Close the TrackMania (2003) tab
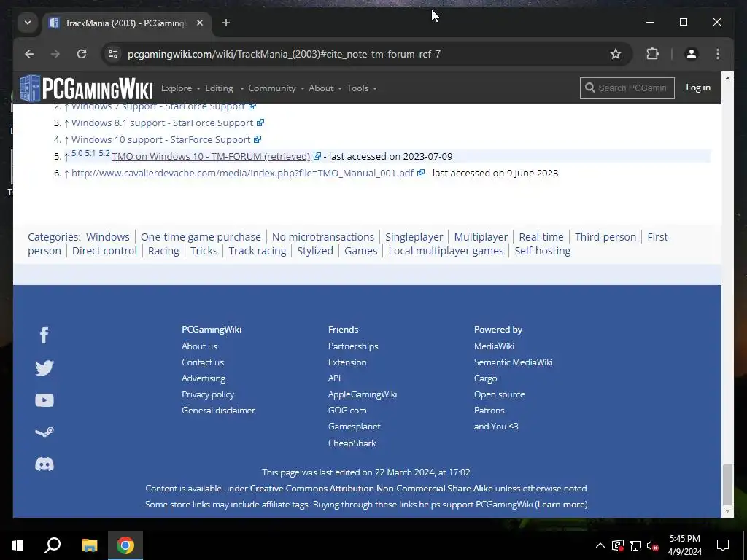Screen dimensions: 747x560 click(x=200, y=23)
